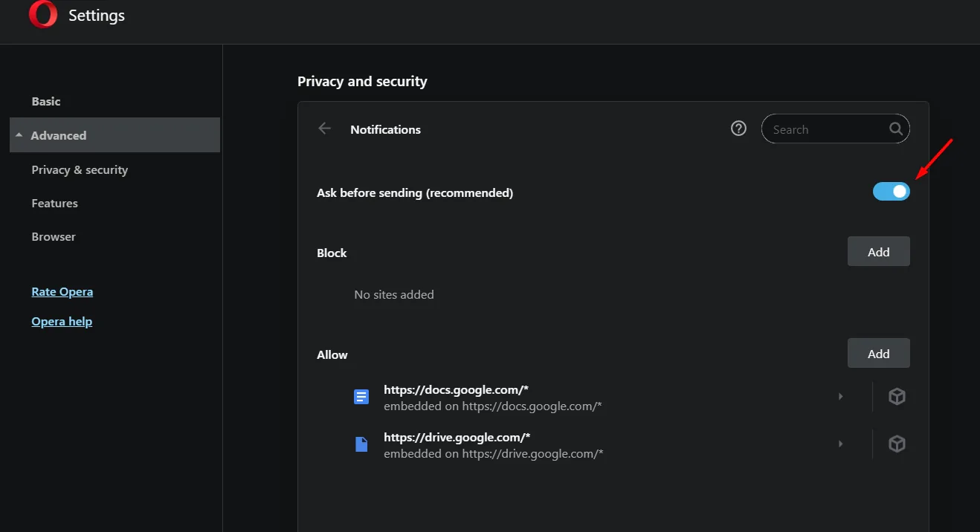Add a site to the Allow list
The image size is (980, 532).
(879, 354)
